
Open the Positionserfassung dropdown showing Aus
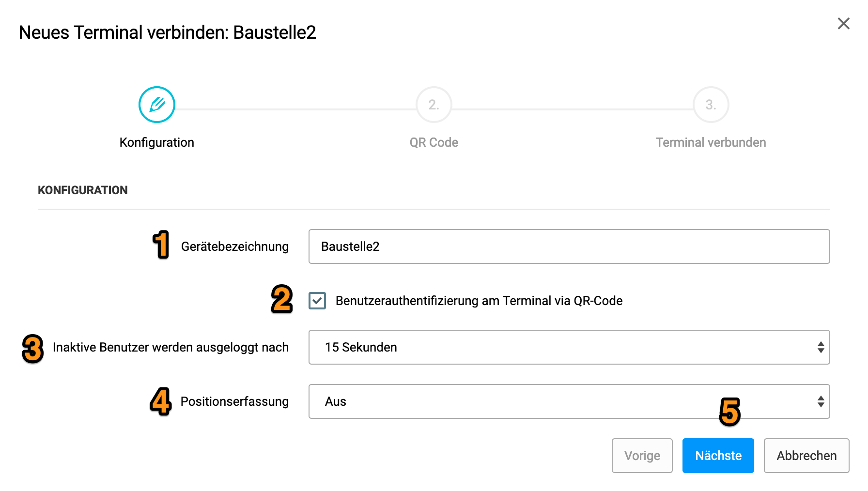(569, 401)
